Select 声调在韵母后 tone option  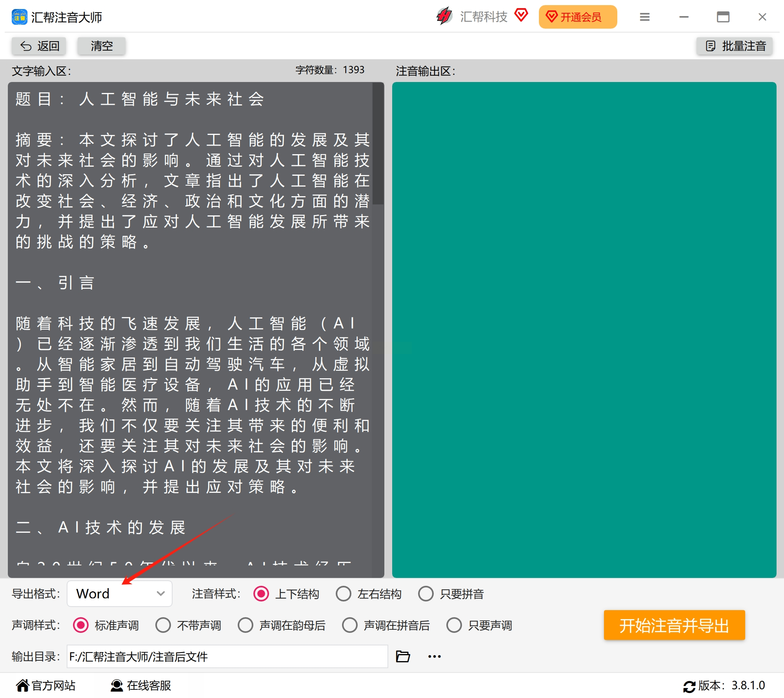[246, 625]
